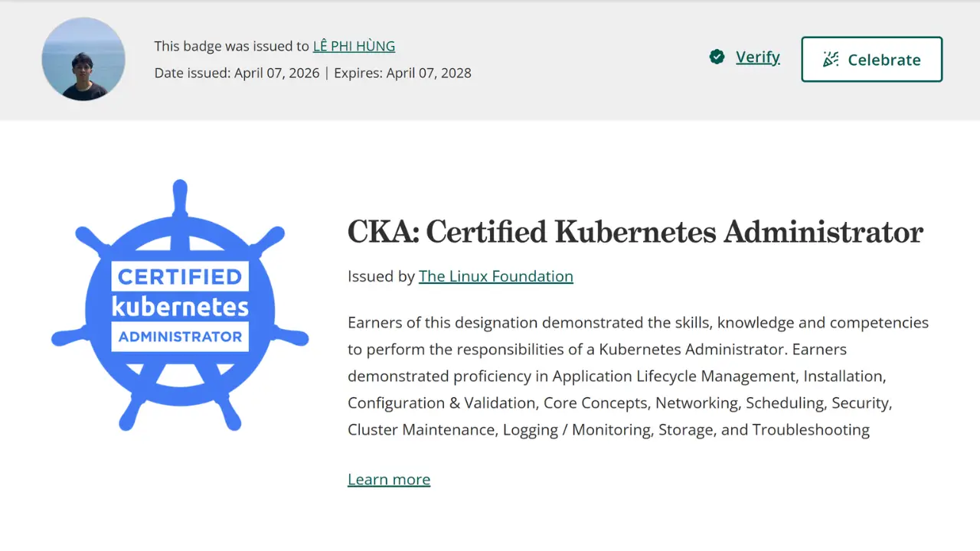Click the description line starting 'Earners of this designation'
The height and width of the screenshot is (551, 980).
click(x=637, y=322)
